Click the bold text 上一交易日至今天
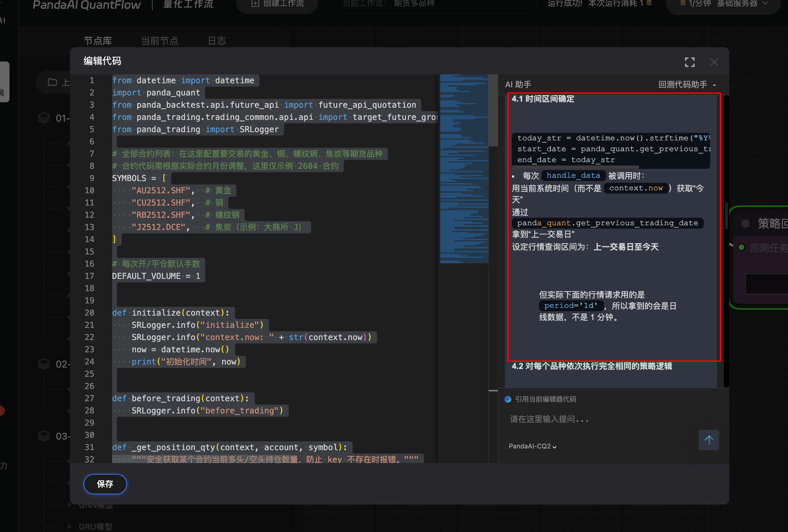The width and height of the screenshot is (788, 532). [626, 247]
